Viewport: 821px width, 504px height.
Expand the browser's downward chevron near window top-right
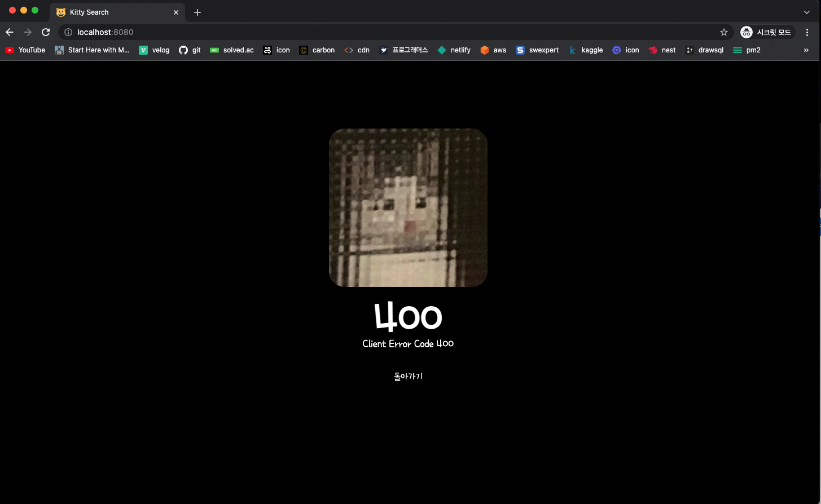[806, 12]
